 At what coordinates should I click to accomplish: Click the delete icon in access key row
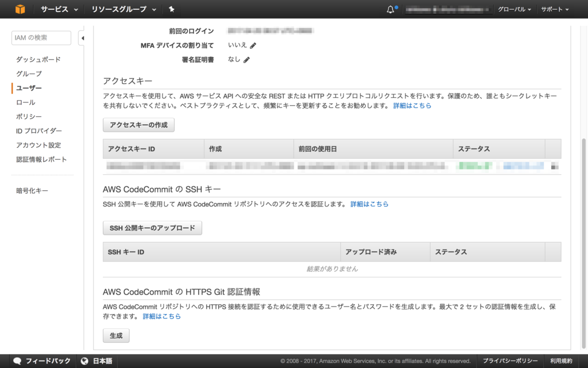click(555, 166)
